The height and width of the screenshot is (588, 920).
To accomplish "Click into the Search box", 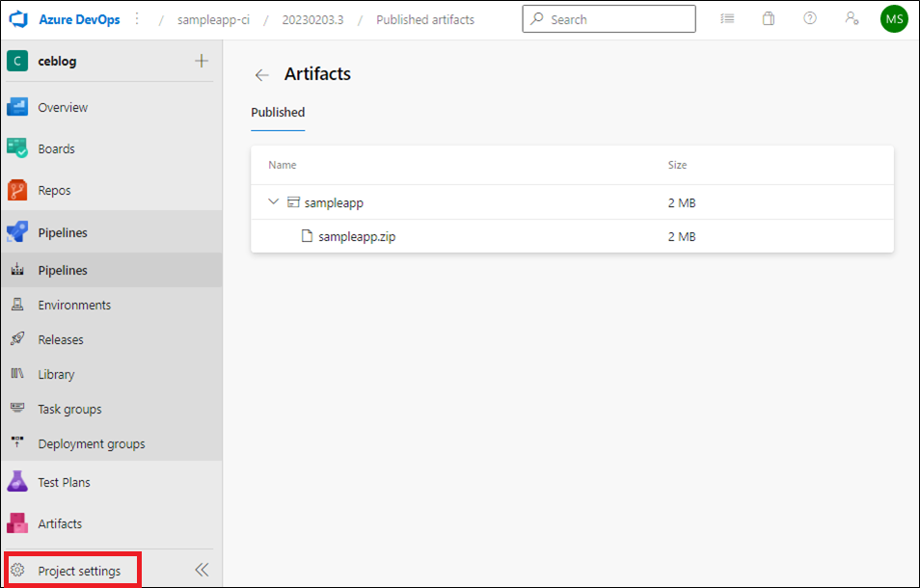I will click(x=609, y=19).
